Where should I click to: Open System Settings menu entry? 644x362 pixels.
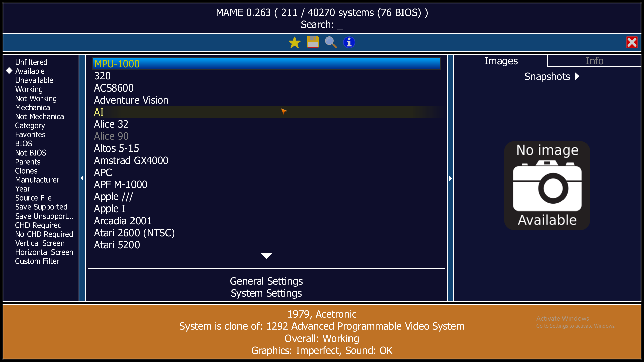[x=266, y=293]
